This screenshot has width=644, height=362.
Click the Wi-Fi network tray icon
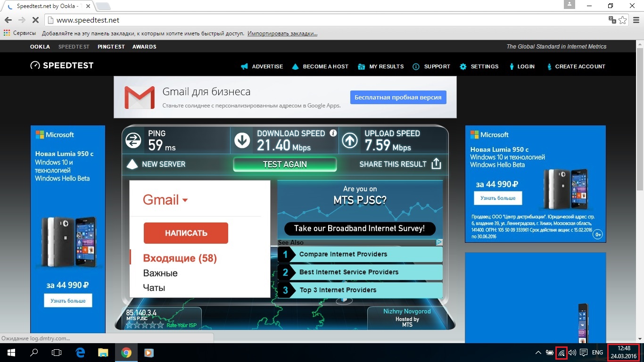click(561, 352)
